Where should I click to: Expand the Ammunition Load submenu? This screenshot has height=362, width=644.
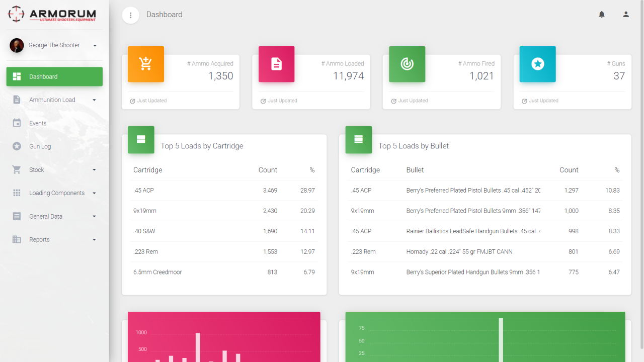click(x=54, y=100)
